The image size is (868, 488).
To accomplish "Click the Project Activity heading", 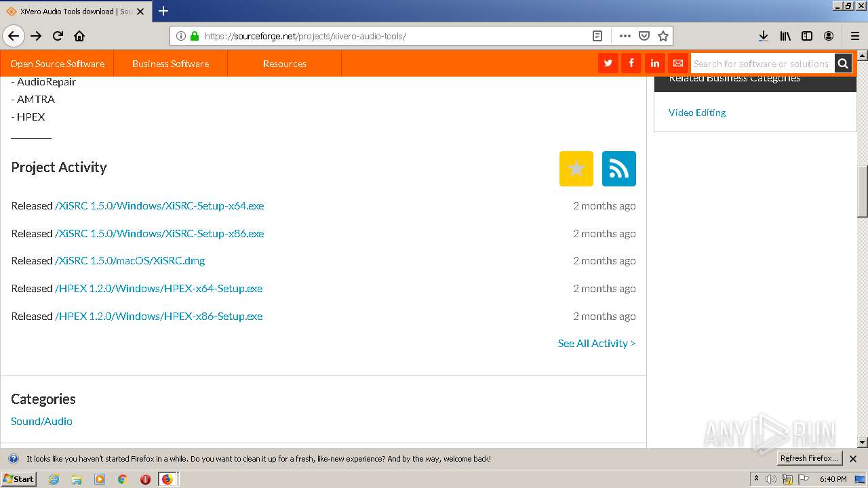I will coord(59,167).
